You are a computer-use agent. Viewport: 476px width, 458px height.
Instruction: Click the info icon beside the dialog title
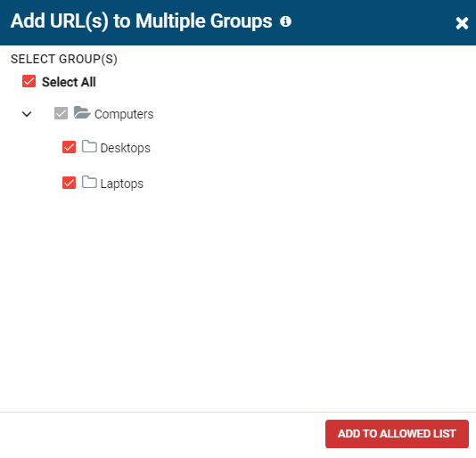coord(285,21)
